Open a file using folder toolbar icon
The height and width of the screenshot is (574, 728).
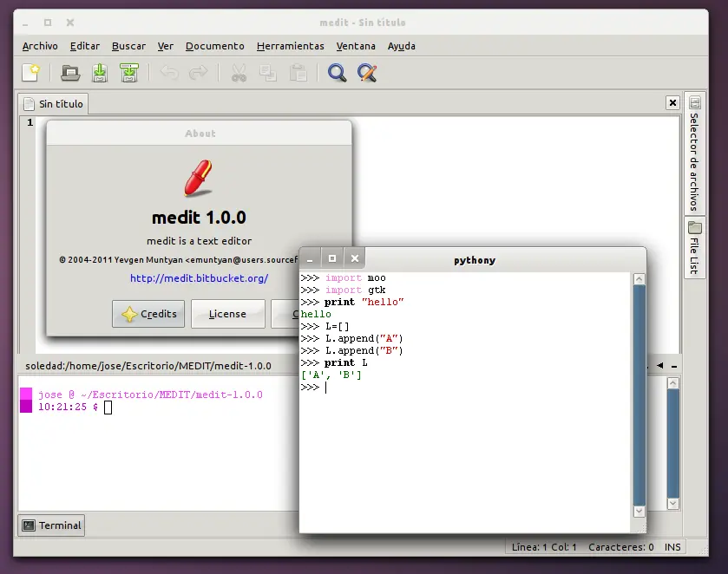(70, 73)
